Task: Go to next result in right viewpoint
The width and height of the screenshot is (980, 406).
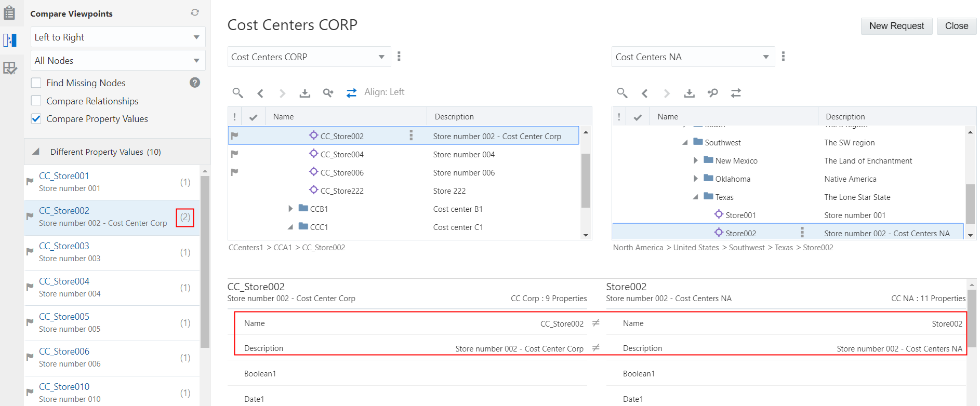Action: 667,93
